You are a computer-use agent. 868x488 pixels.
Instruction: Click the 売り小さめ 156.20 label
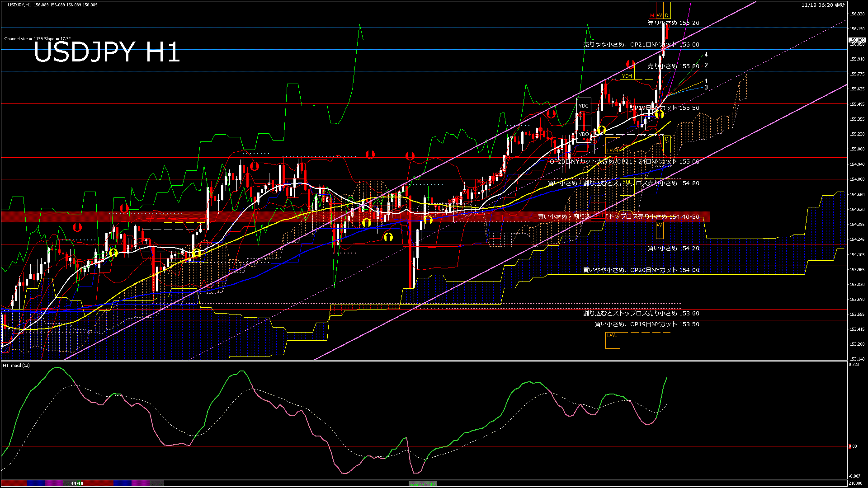[673, 23]
